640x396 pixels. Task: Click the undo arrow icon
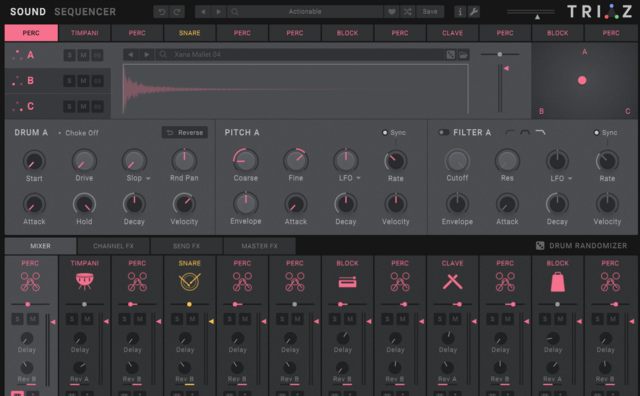(x=162, y=12)
